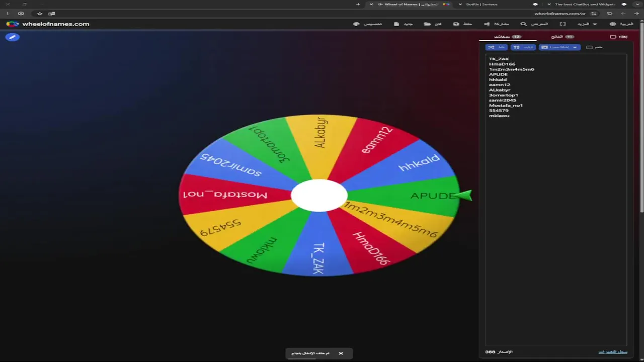Viewport: 644px width, 362px height.
Task: Click site settings icon in address bar
Action: tap(594, 14)
